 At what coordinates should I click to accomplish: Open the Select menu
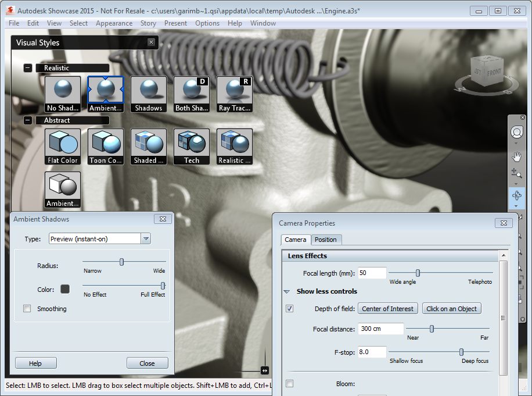[79, 23]
